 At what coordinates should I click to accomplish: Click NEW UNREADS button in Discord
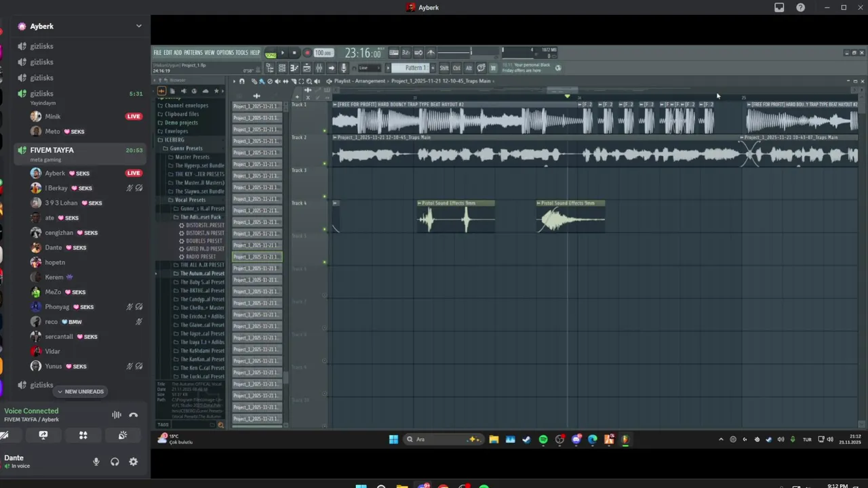pyautogui.click(x=81, y=391)
